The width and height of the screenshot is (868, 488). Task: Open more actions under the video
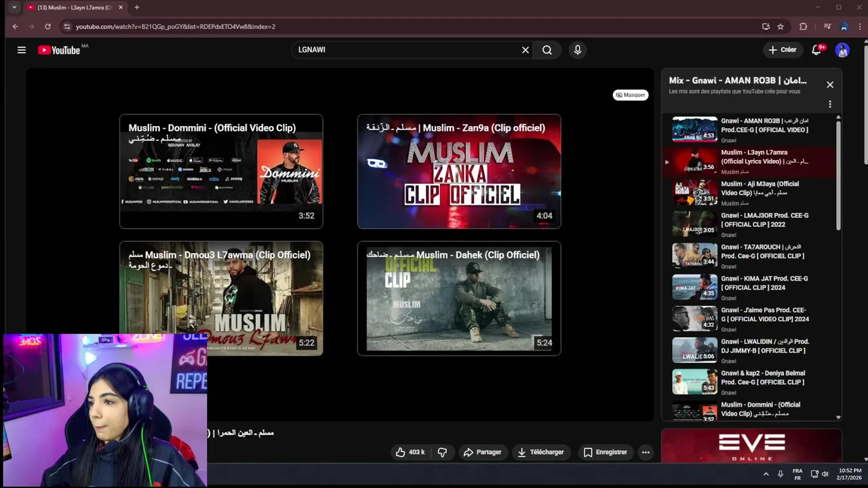[646, 452]
